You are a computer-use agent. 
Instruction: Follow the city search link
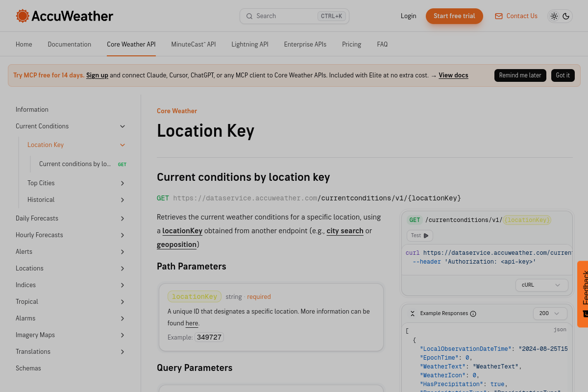[345, 231]
